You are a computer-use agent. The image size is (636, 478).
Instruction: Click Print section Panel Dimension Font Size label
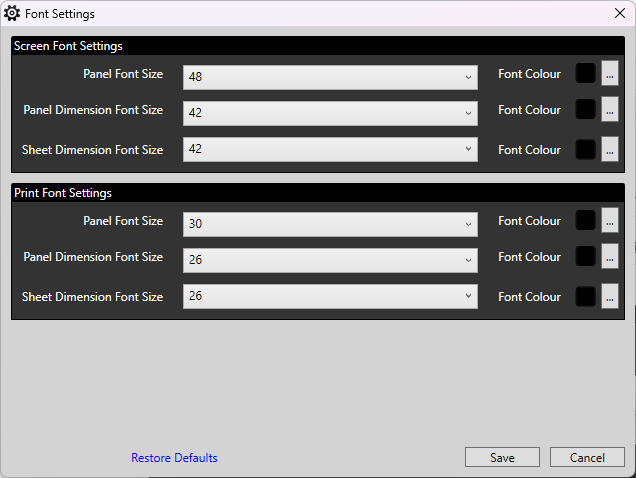coord(93,257)
